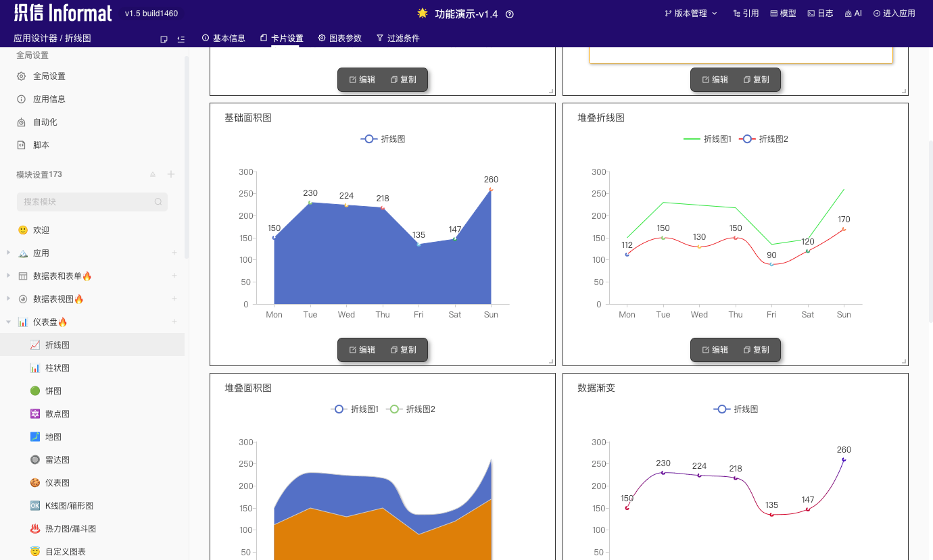Click 复制 button on 堆叠折线图 card
Image resolution: width=933 pixels, height=560 pixels.
[757, 350]
